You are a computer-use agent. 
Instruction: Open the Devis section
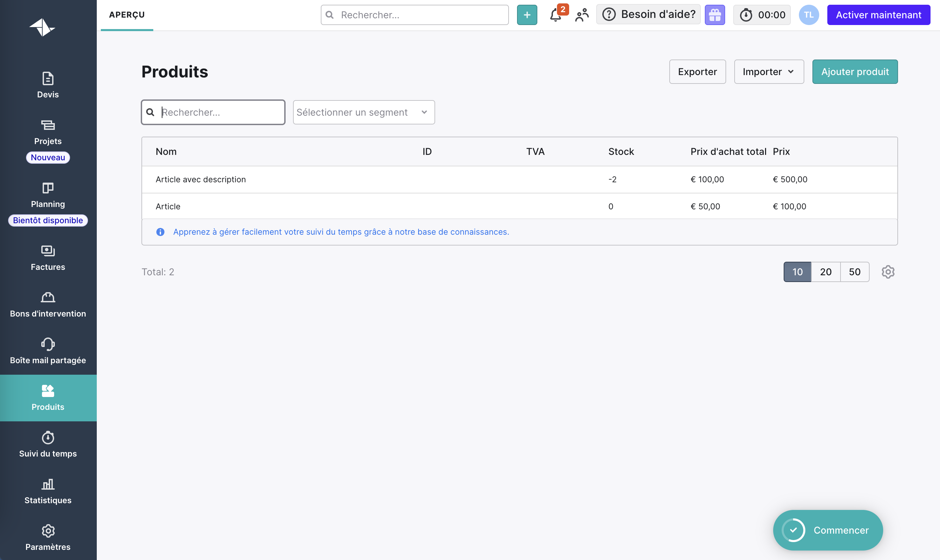[x=48, y=85]
